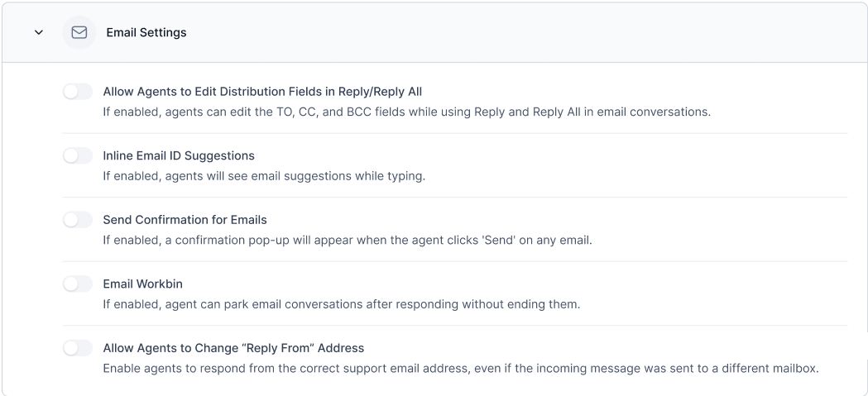The width and height of the screenshot is (868, 396).
Task: Click the 'Allow Agents to Change Reply From Address' label
Action: (x=233, y=348)
